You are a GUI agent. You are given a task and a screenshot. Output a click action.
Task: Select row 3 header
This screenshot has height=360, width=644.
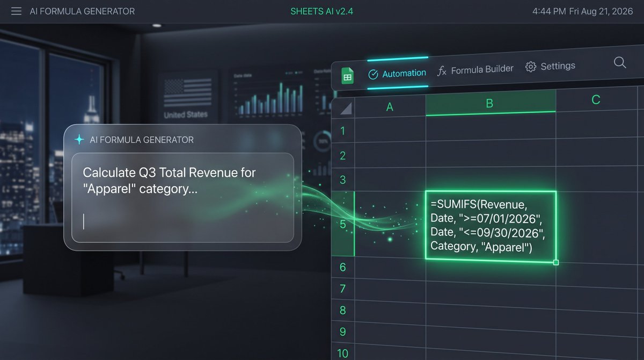pyautogui.click(x=343, y=179)
